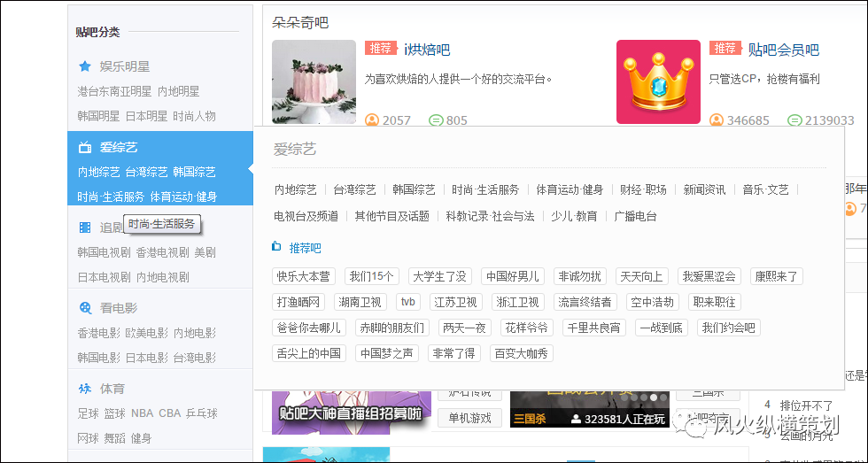Select the 体育 category heading
This screenshot has height=463, width=868.
click(112, 389)
